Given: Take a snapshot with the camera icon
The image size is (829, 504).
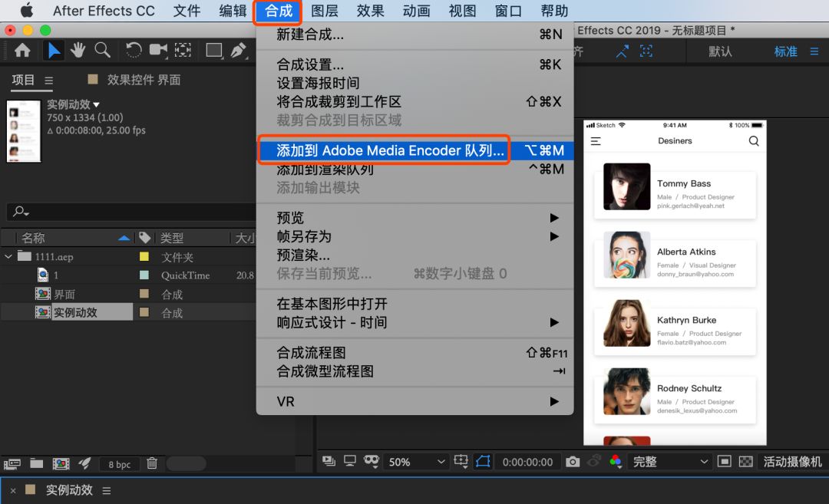Looking at the screenshot, I should tap(573, 461).
